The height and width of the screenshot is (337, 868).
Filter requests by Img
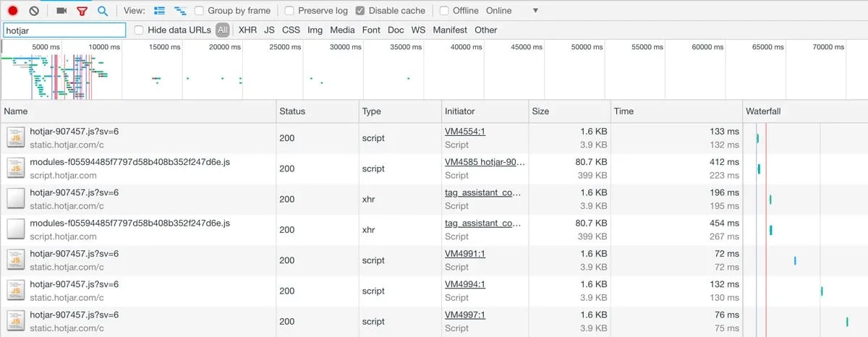pyautogui.click(x=315, y=30)
